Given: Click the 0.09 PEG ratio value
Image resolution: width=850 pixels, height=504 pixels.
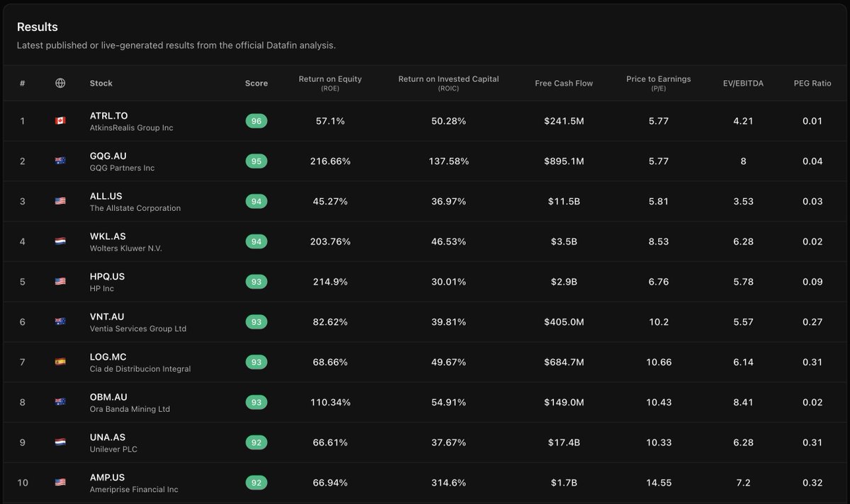Looking at the screenshot, I should [812, 282].
